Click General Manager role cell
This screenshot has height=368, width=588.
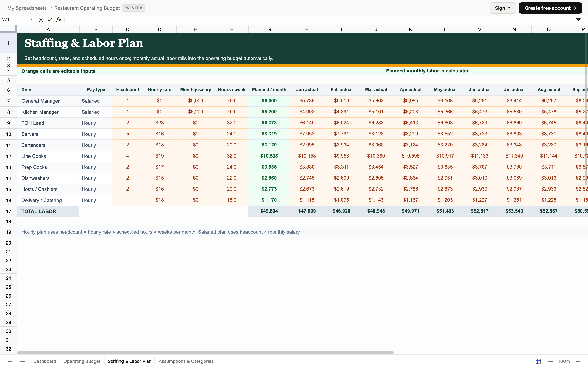(x=48, y=101)
